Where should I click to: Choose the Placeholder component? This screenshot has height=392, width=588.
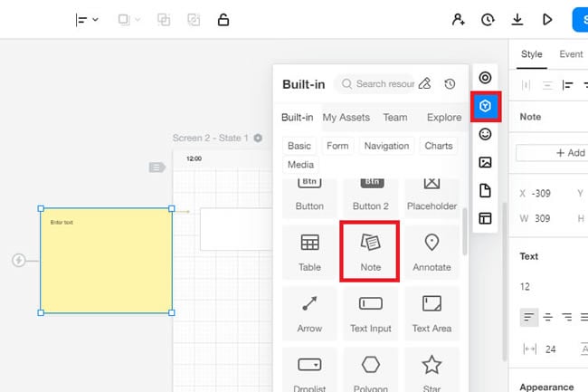click(432, 198)
